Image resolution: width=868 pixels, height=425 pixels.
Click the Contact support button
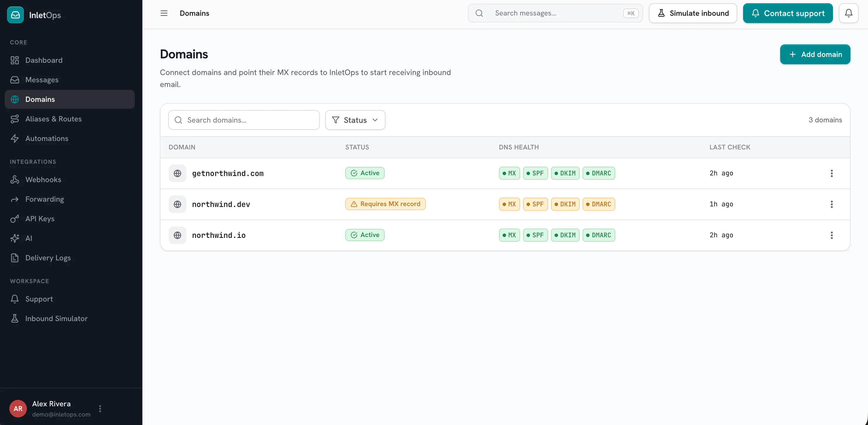(788, 13)
